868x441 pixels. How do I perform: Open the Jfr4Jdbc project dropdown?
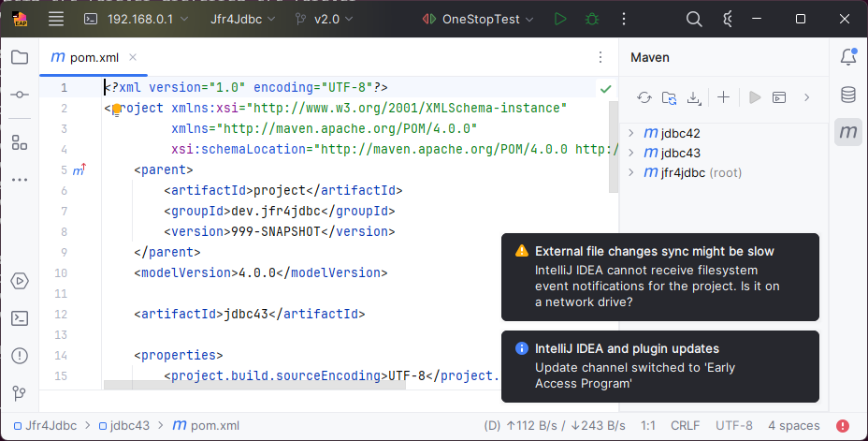click(242, 19)
